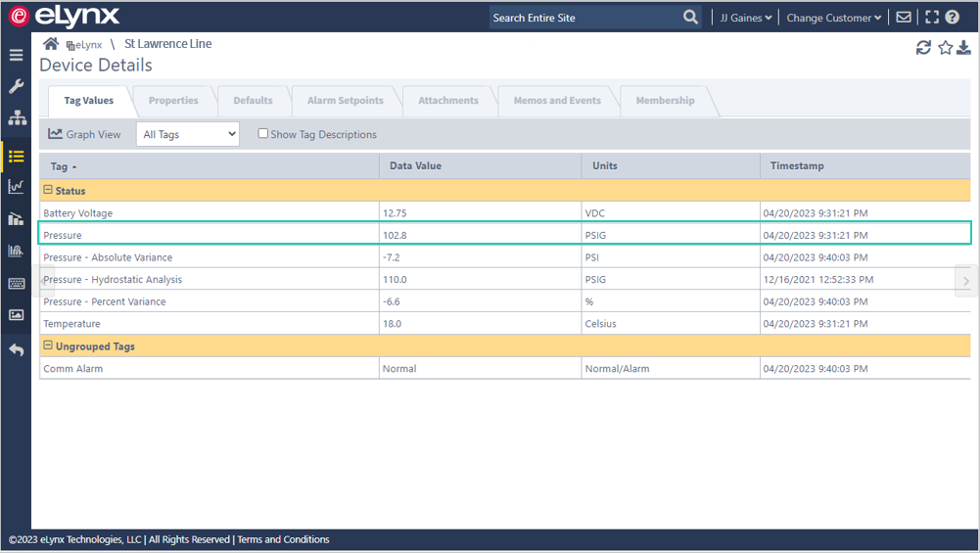Open the JJ Gaines user menu

tap(746, 18)
